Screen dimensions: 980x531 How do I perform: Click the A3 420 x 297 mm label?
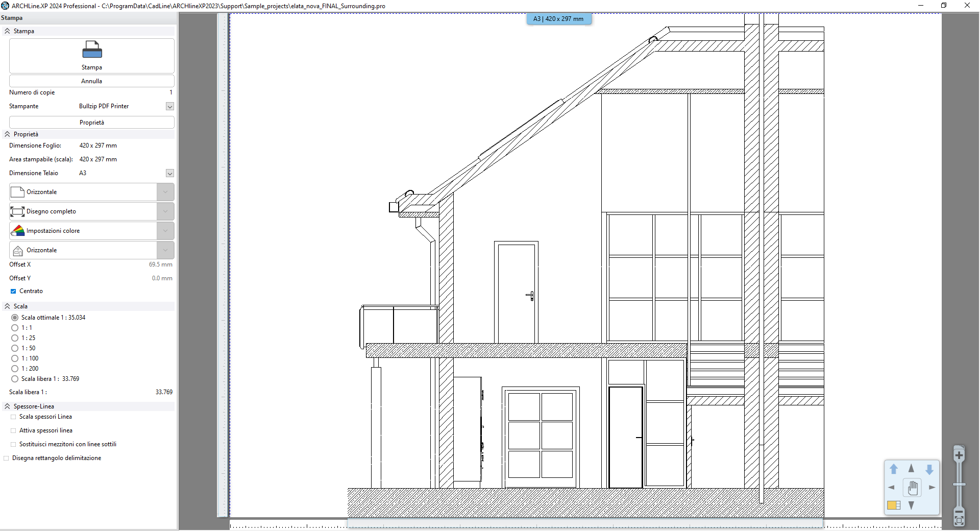tap(559, 19)
